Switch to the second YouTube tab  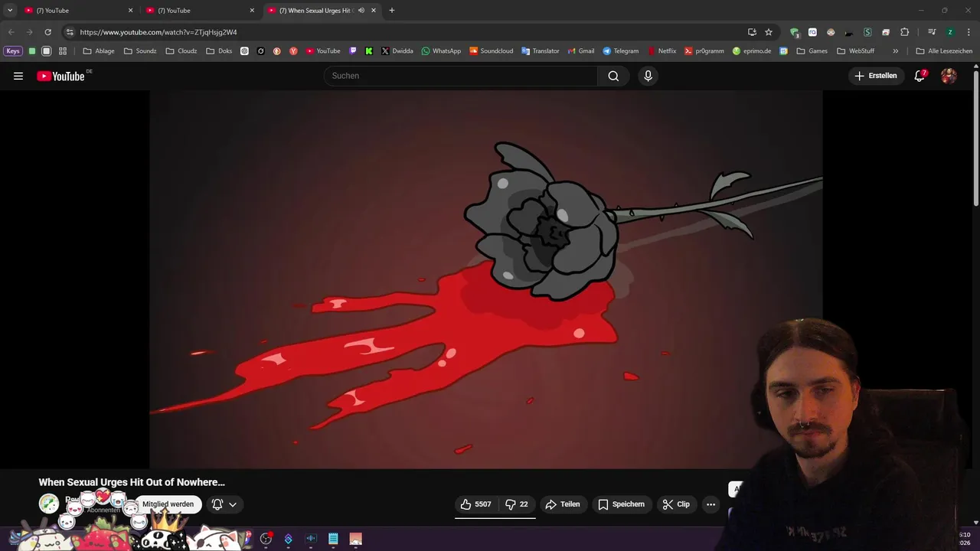(x=199, y=11)
